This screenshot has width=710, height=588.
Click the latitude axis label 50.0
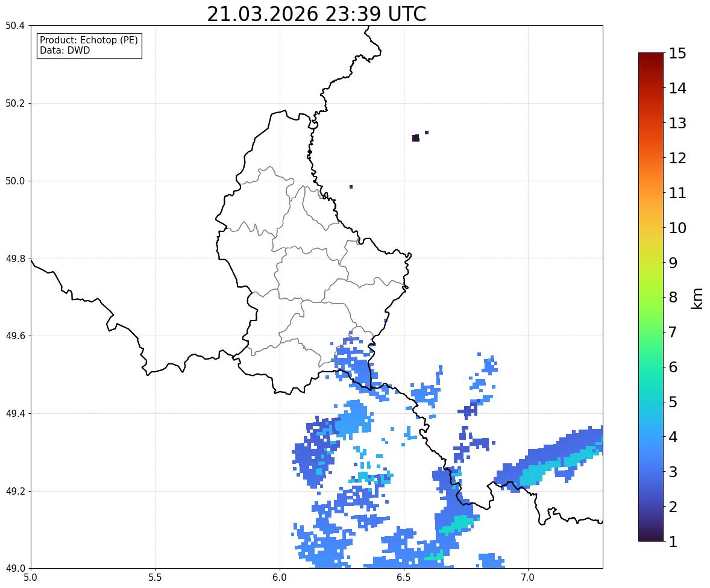14,181
